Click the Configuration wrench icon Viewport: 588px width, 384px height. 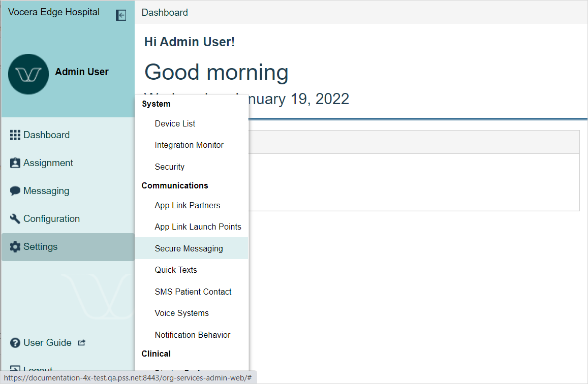pos(15,219)
